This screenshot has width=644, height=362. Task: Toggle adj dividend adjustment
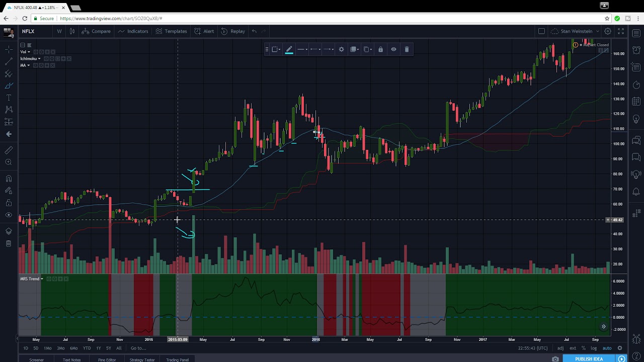click(x=560, y=348)
